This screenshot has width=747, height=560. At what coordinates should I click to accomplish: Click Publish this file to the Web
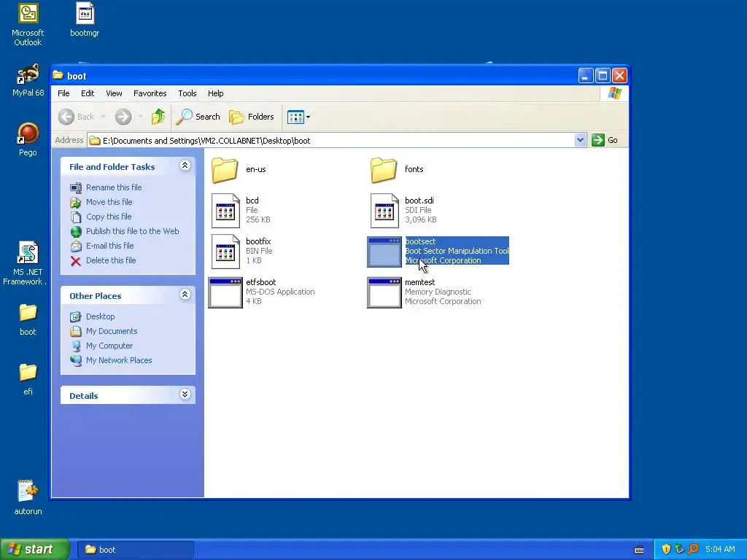pyautogui.click(x=133, y=231)
